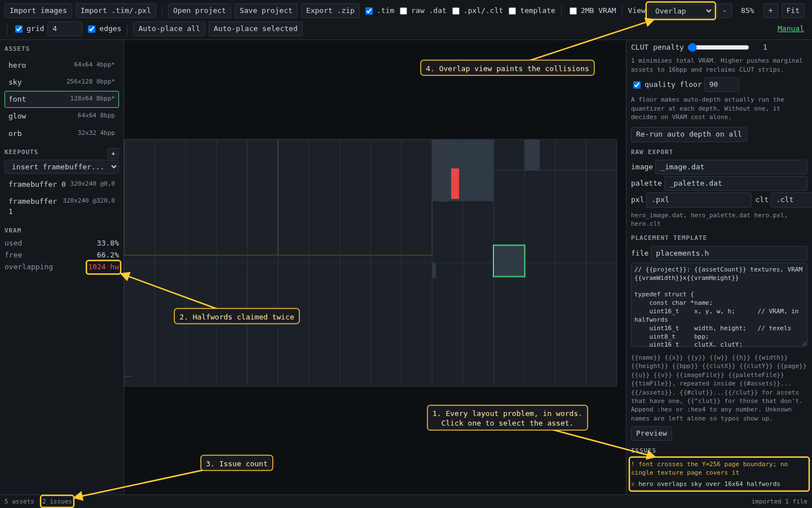Enable raw .dat export checkbox
The image size is (812, 508).
[x=403, y=11]
